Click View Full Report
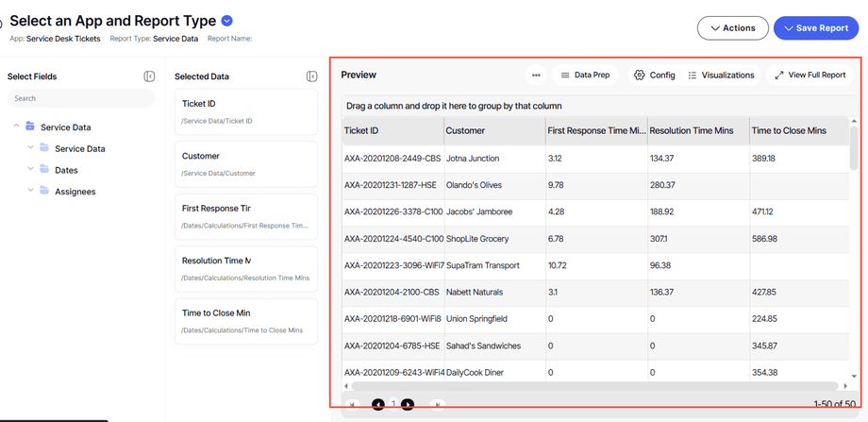The image size is (868, 422). pos(810,76)
